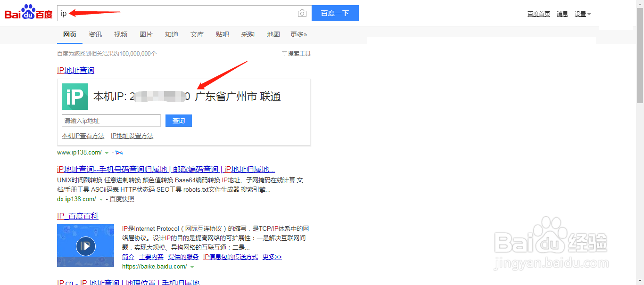Click the https://baike.baidu.com/ URL text
This screenshot has height=285, width=644.
155,266
